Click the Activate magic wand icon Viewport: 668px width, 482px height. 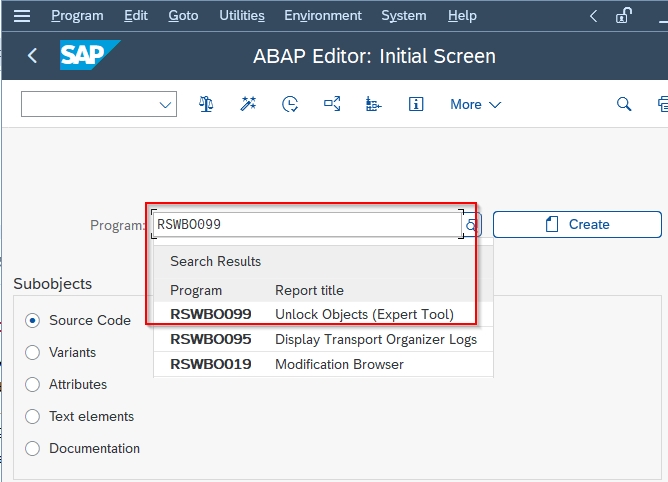248,104
